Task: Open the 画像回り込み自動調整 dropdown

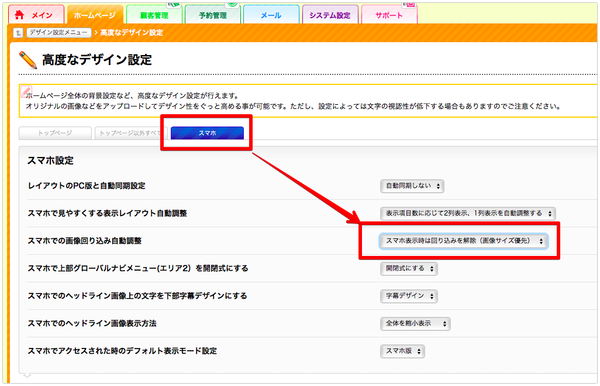Action: point(463,241)
